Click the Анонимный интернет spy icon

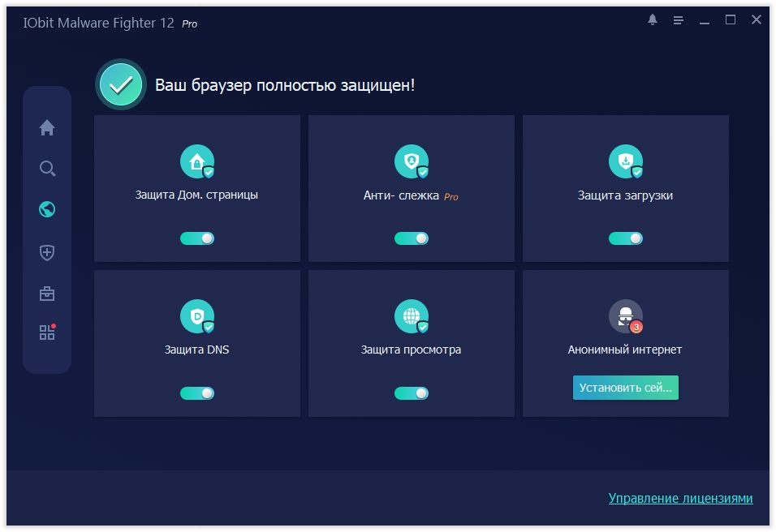pyautogui.click(x=626, y=316)
